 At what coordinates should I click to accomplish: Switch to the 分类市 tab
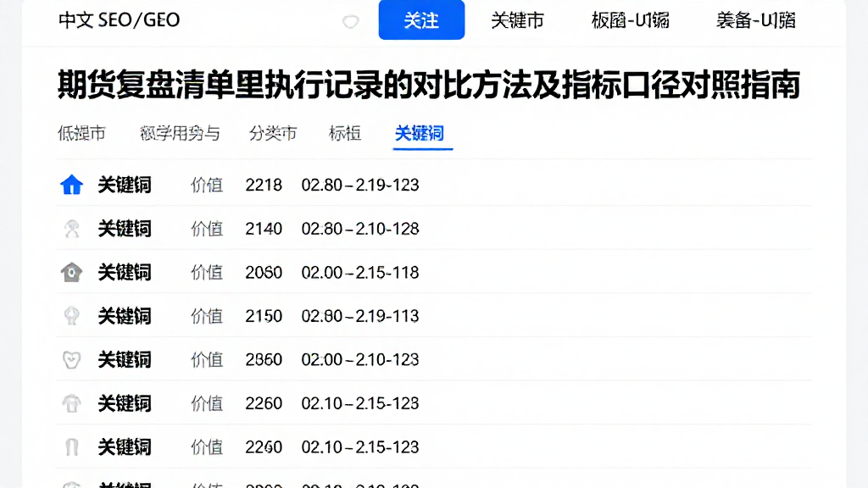pyautogui.click(x=273, y=133)
